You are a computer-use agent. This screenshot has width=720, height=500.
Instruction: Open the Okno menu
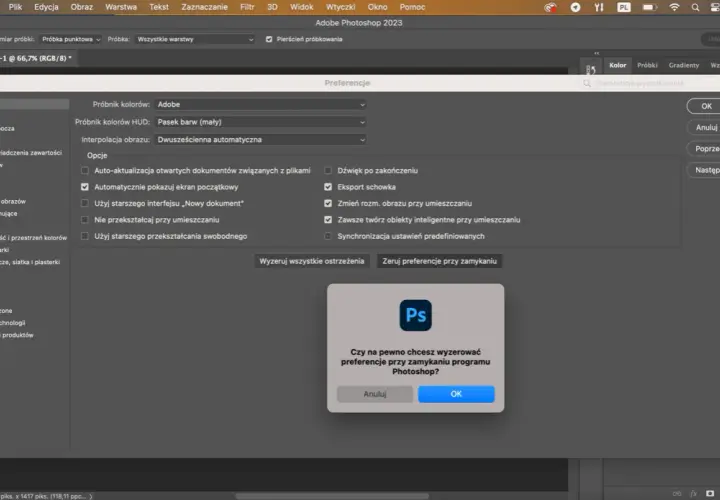coord(377,7)
